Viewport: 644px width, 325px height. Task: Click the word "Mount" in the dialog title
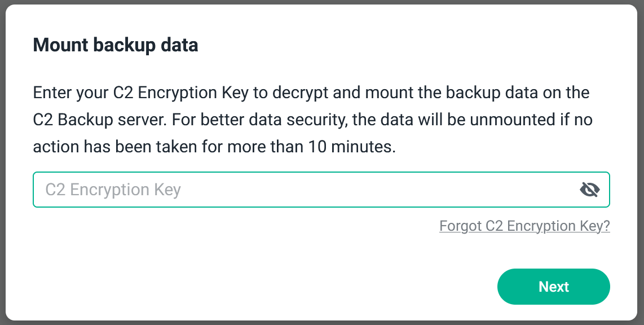[56, 45]
